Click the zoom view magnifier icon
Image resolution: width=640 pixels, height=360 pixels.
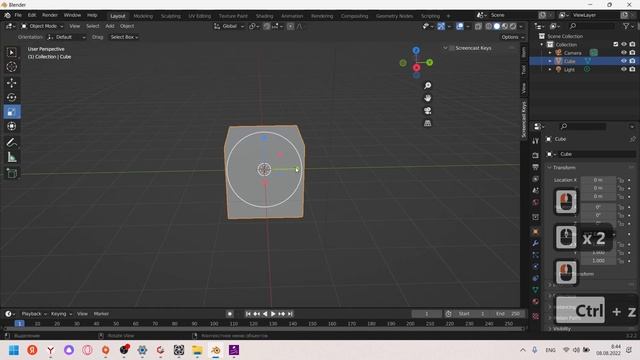coord(427,85)
